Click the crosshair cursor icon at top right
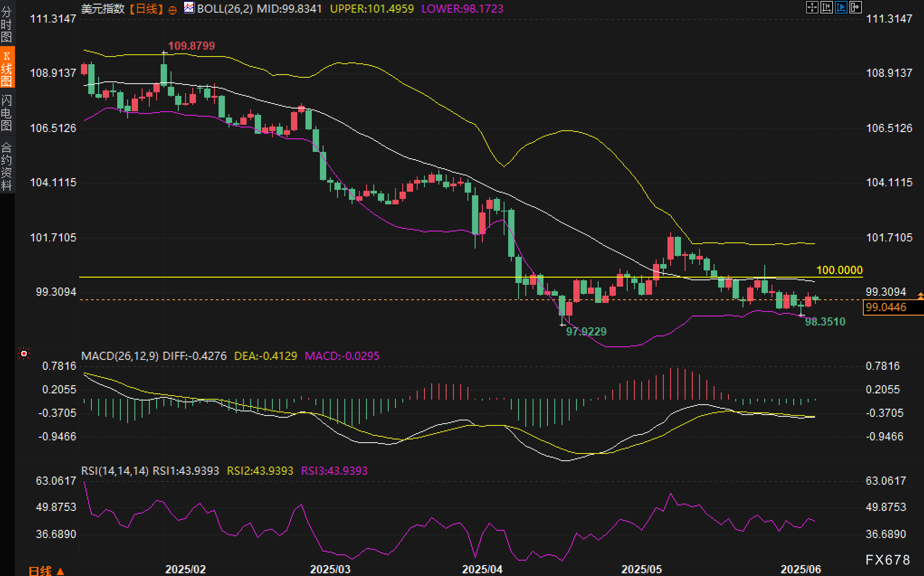 (x=812, y=7)
